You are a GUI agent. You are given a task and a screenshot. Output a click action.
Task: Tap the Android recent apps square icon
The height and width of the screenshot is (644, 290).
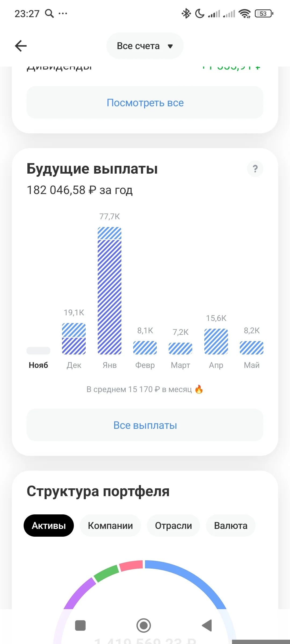tap(80, 625)
